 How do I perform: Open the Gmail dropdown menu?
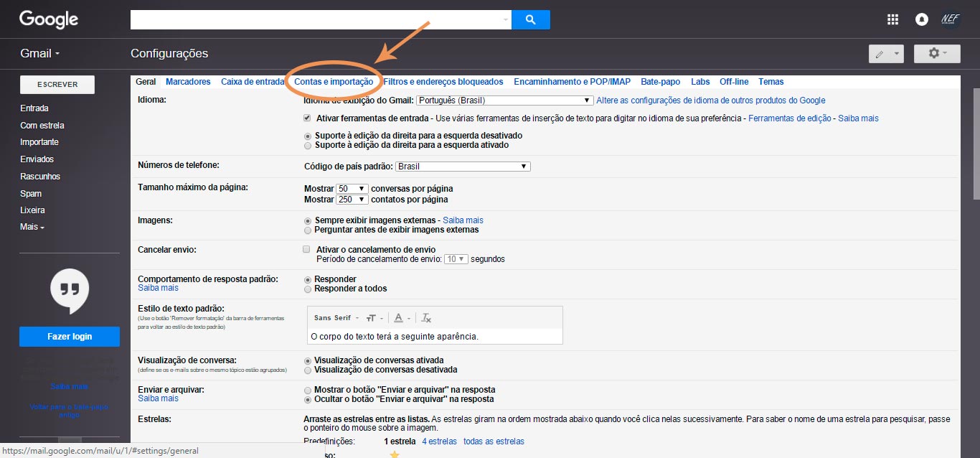click(x=40, y=53)
